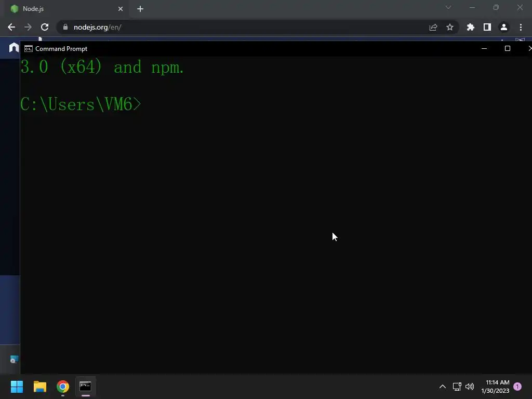Screen dimensions: 532x399
Task: Minimize the Command Prompt window
Action: pyautogui.click(x=484, y=48)
